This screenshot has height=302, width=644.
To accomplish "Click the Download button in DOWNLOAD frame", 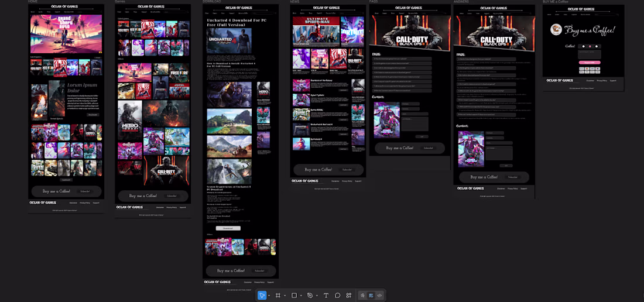I will [228, 228].
